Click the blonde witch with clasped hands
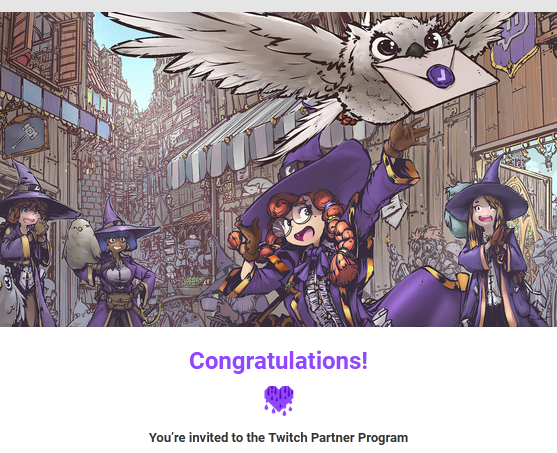This screenshot has width=557, height=453. [x=492, y=249]
